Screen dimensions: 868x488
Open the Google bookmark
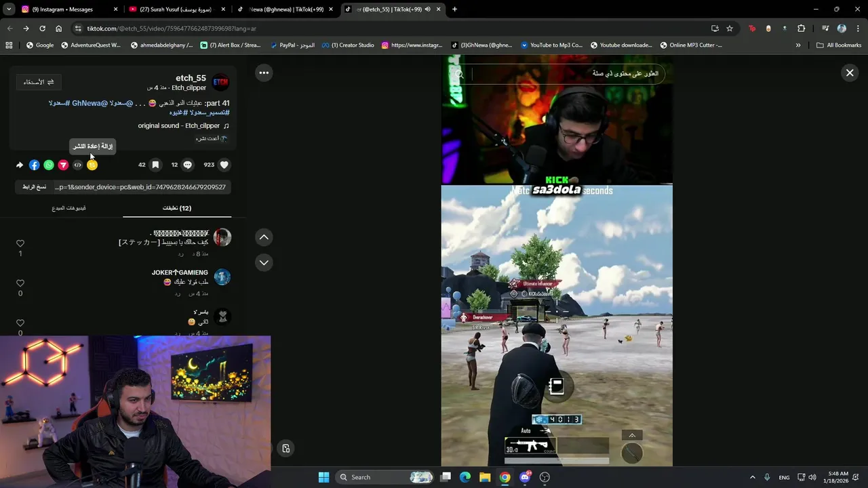tap(39, 45)
